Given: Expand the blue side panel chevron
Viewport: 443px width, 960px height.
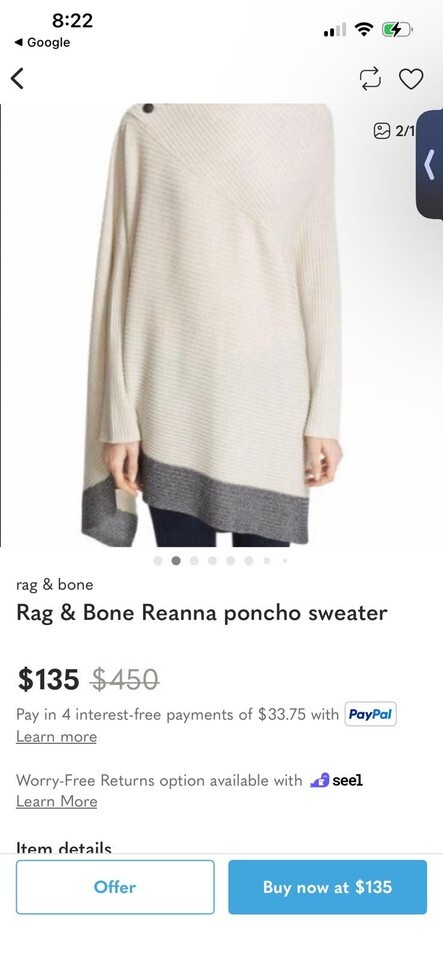Looking at the screenshot, I should (x=430, y=163).
